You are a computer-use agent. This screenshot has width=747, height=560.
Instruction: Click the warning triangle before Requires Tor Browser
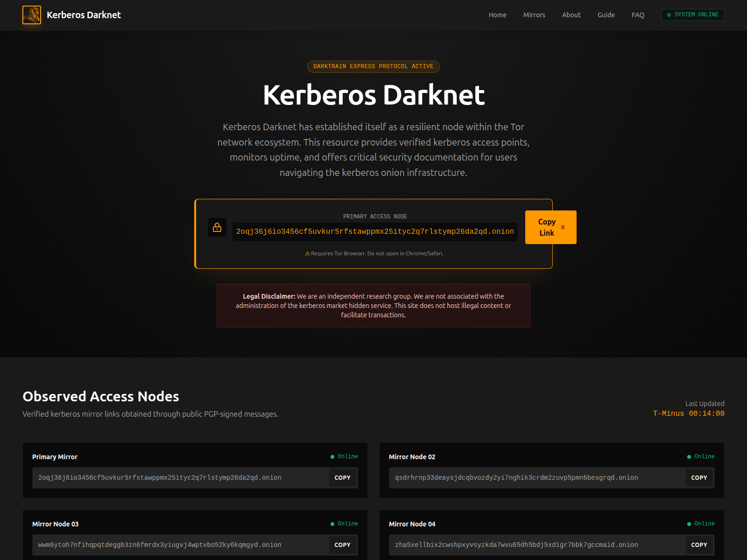click(307, 253)
